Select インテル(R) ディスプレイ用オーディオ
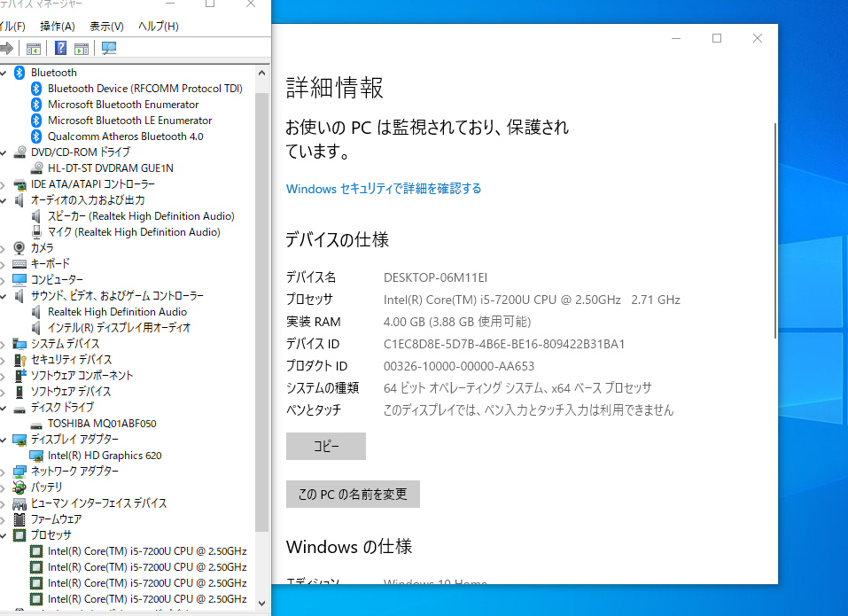The height and width of the screenshot is (616, 848). (119, 328)
